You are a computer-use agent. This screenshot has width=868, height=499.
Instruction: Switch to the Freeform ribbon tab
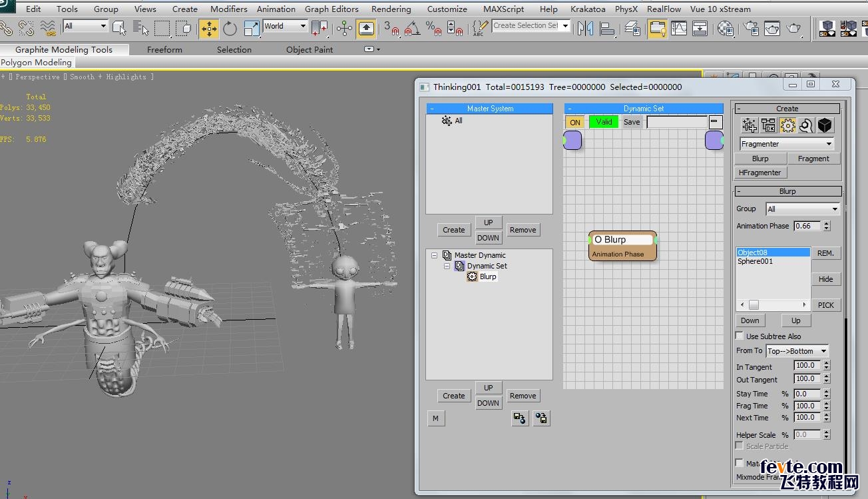point(164,49)
